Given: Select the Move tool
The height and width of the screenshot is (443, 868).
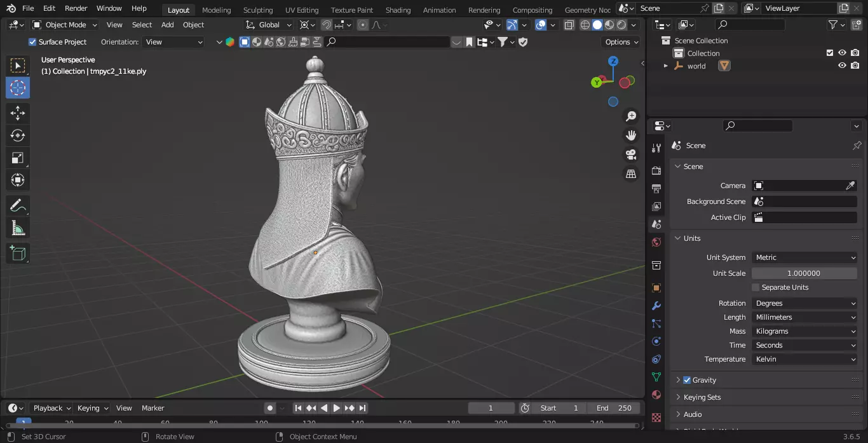Looking at the screenshot, I should point(18,113).
